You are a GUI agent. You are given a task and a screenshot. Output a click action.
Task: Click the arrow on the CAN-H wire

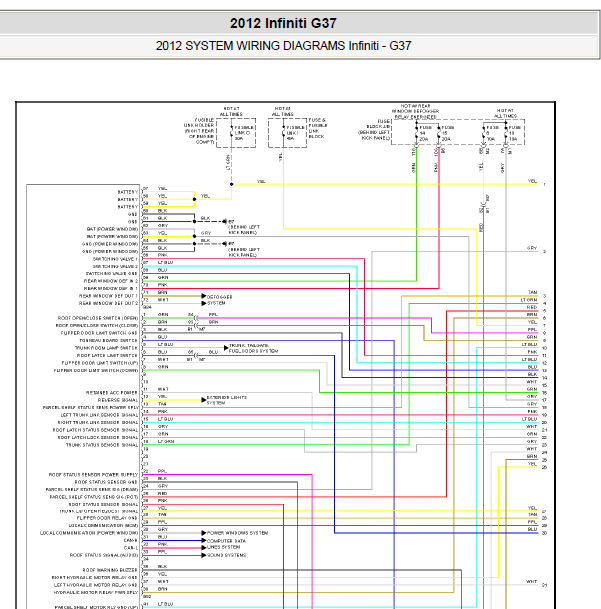(204, 540)
